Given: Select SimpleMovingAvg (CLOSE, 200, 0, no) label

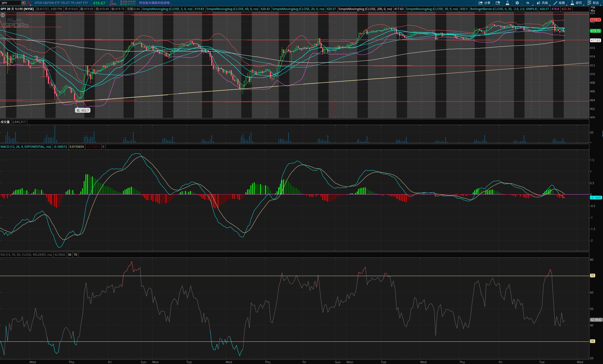Looking at the screenshot, I should (365, 9).
